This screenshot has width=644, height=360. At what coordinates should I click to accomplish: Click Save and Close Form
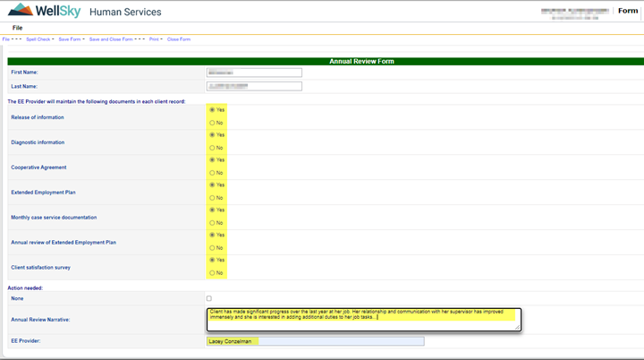111,39
